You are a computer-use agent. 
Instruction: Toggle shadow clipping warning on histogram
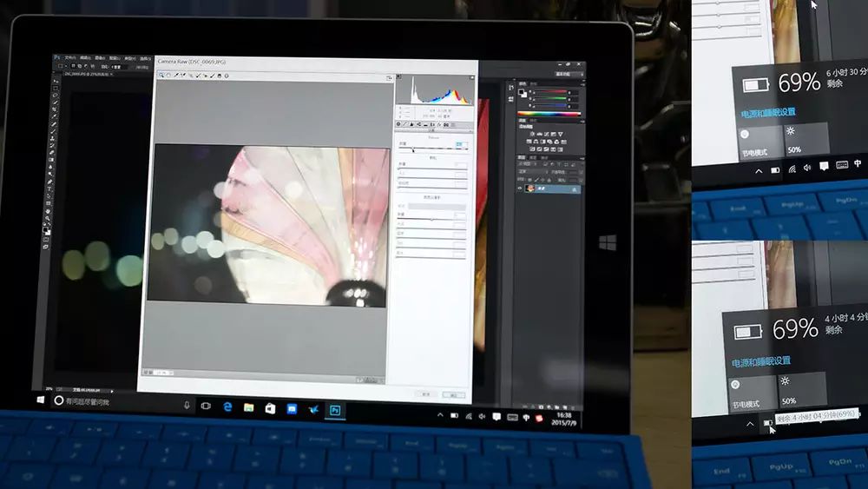point(398,77)
